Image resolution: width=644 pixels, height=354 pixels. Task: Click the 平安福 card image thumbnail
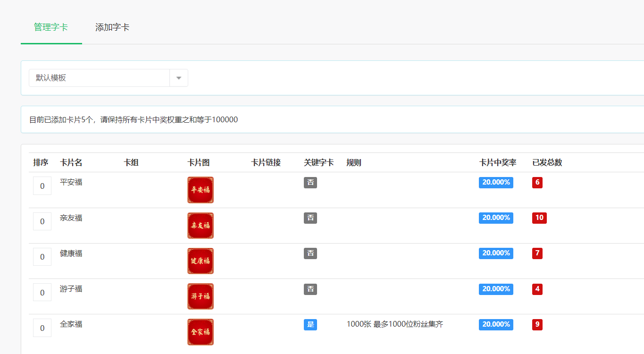(200, 190)
